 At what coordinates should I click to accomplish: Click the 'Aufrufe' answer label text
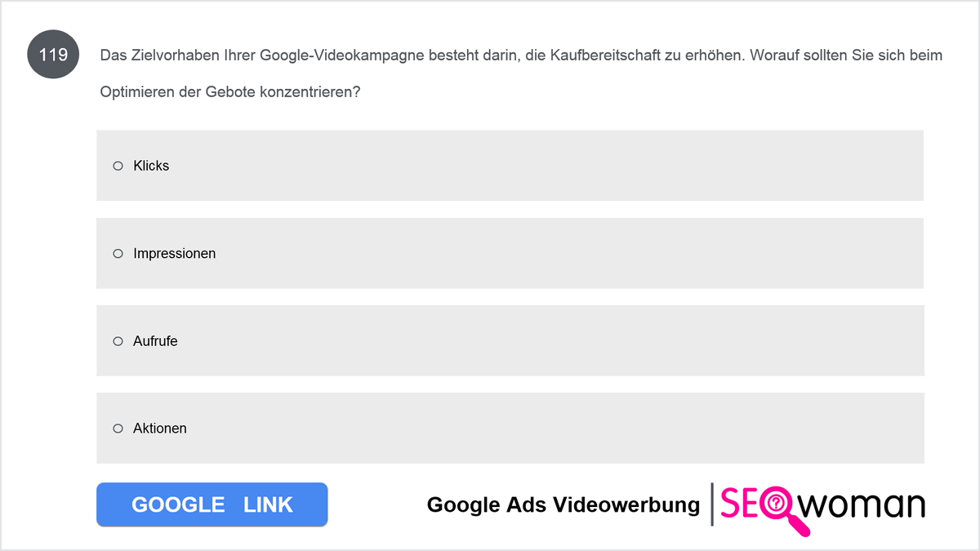(155, 341)
